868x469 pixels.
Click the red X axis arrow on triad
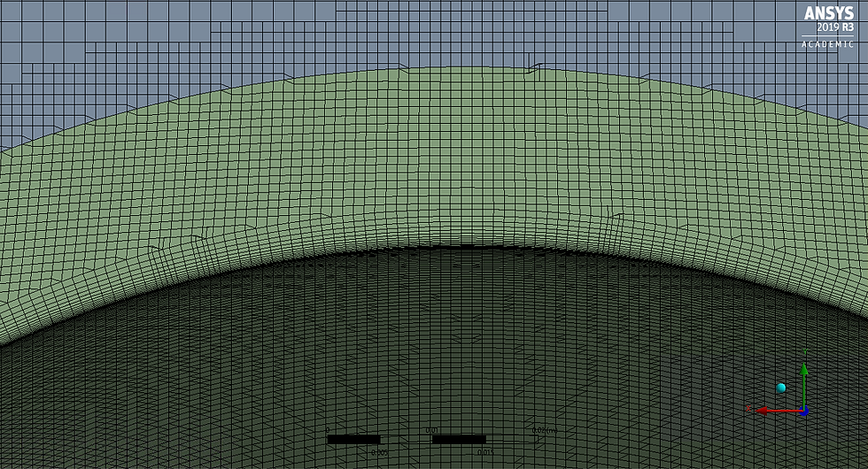779,411
